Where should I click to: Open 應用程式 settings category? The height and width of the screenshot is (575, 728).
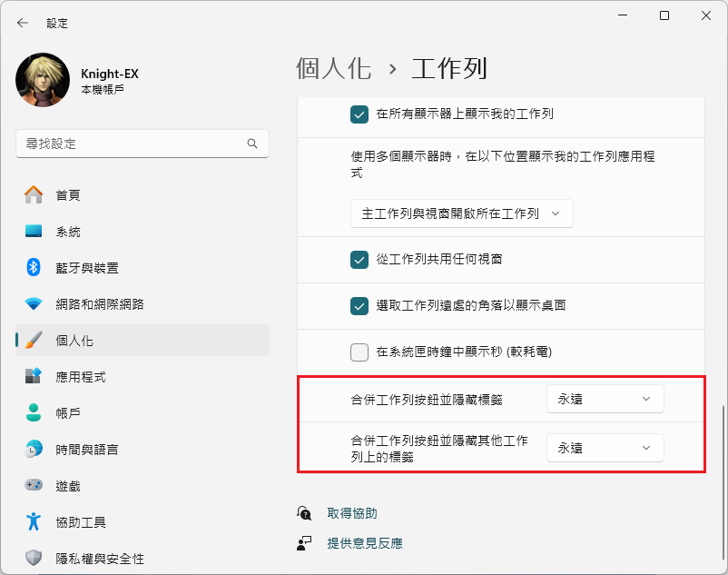coord(143,377)
